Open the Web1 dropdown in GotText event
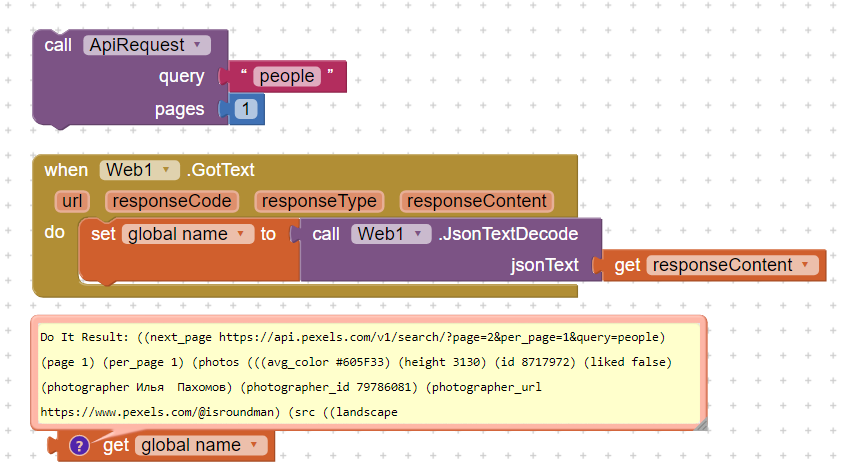 tap(166, 170)
